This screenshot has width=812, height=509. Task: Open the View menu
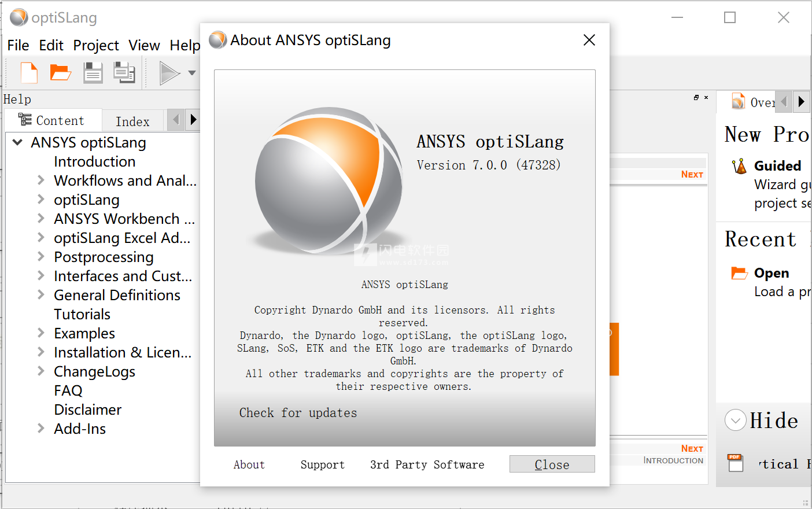pyautogui.click(x=144, y=45)
